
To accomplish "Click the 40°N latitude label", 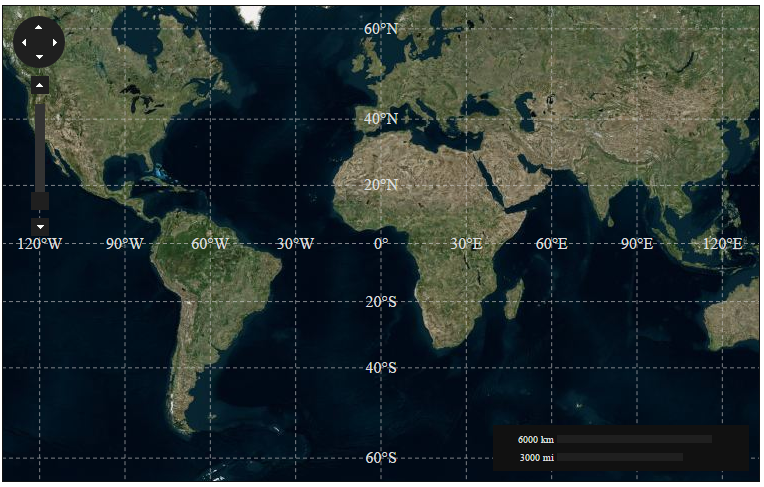I will pyautogui.click(x=381, y=118).
